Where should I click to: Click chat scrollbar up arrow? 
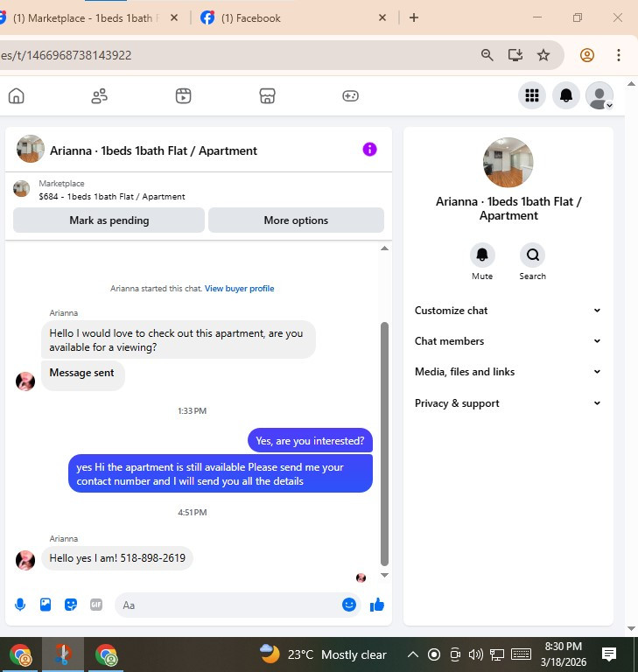[x=384, y=248]
